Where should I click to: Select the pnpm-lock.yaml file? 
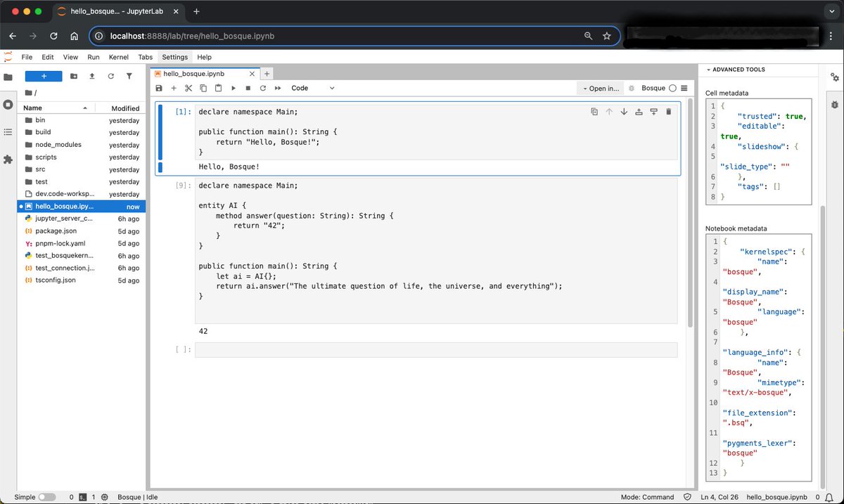pyautogui.click(x=82, y=243)
